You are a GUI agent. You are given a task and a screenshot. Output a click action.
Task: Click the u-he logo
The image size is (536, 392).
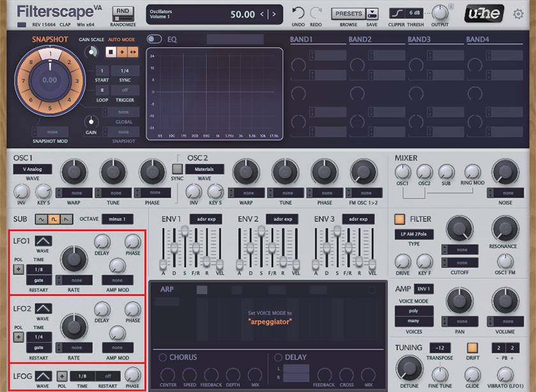pyautogui.click(x=484, y=13)
